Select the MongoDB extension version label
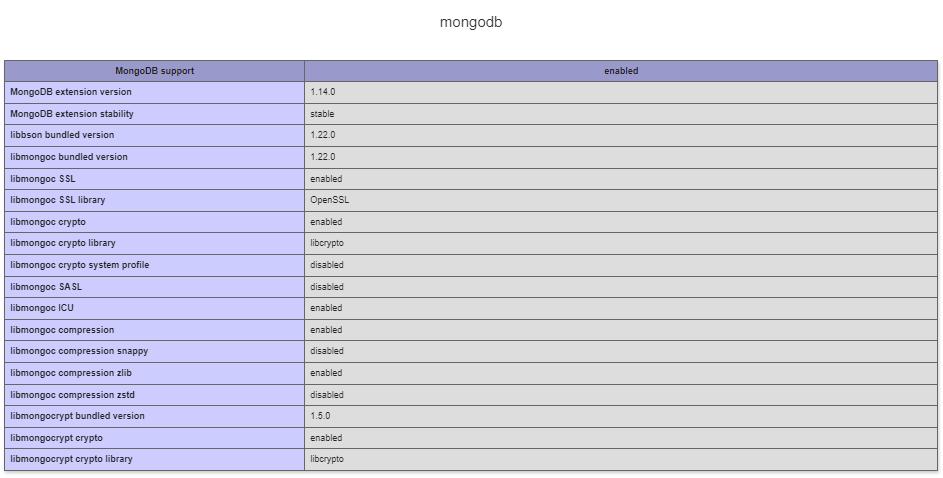Screen dimensions: 943x478 point(71,92)
